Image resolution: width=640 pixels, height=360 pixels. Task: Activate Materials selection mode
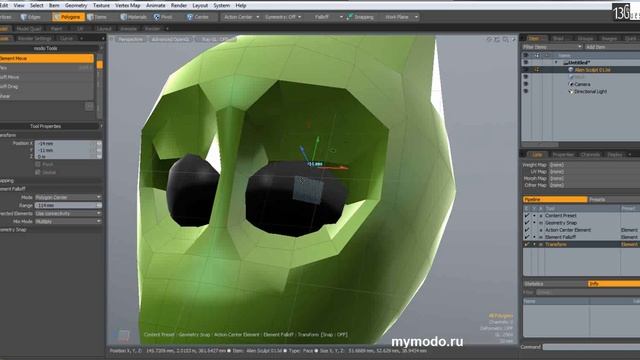133,17
